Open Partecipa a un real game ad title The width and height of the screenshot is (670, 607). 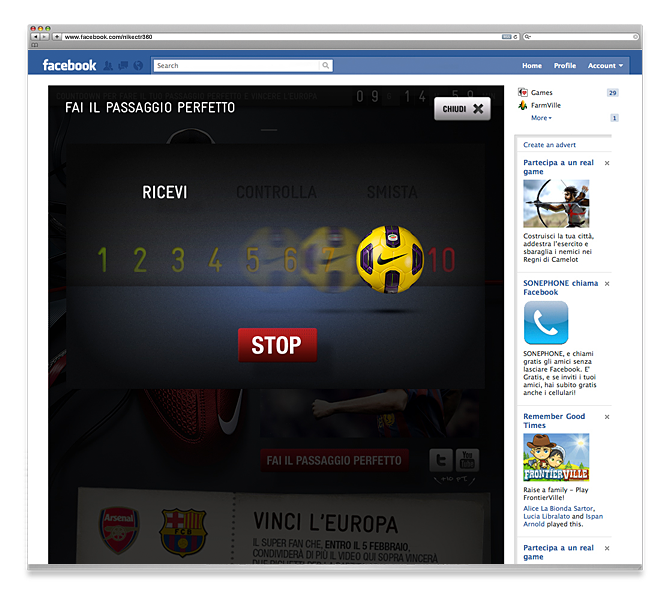(x=558, y=167)
